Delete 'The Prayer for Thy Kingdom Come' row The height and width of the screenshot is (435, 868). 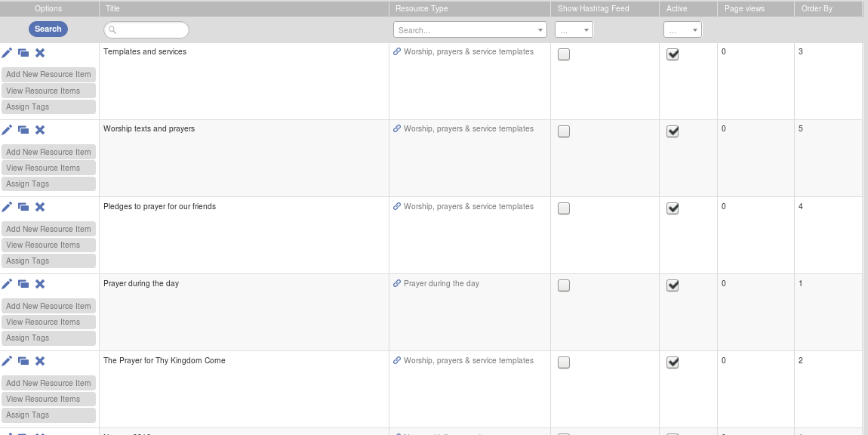(x=40, y=361)
